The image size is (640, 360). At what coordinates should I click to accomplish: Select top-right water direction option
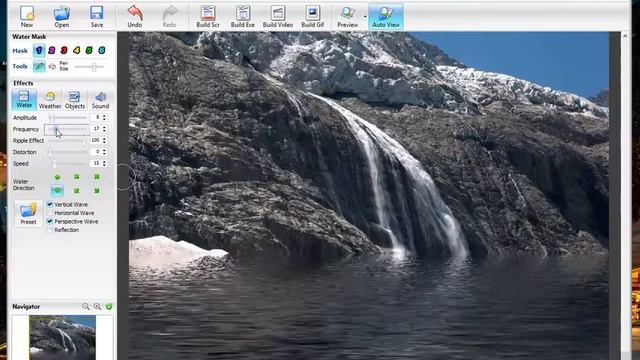pyautogui.click(x=97, y=177)
